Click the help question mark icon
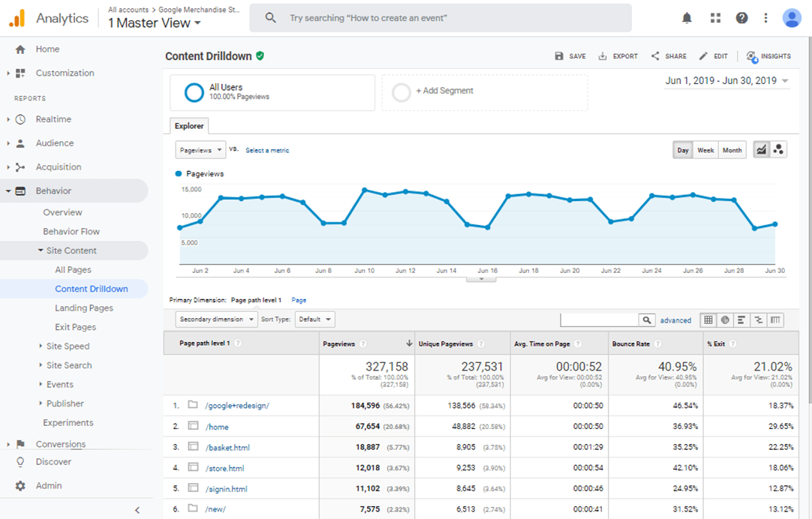 coord(741,18)
